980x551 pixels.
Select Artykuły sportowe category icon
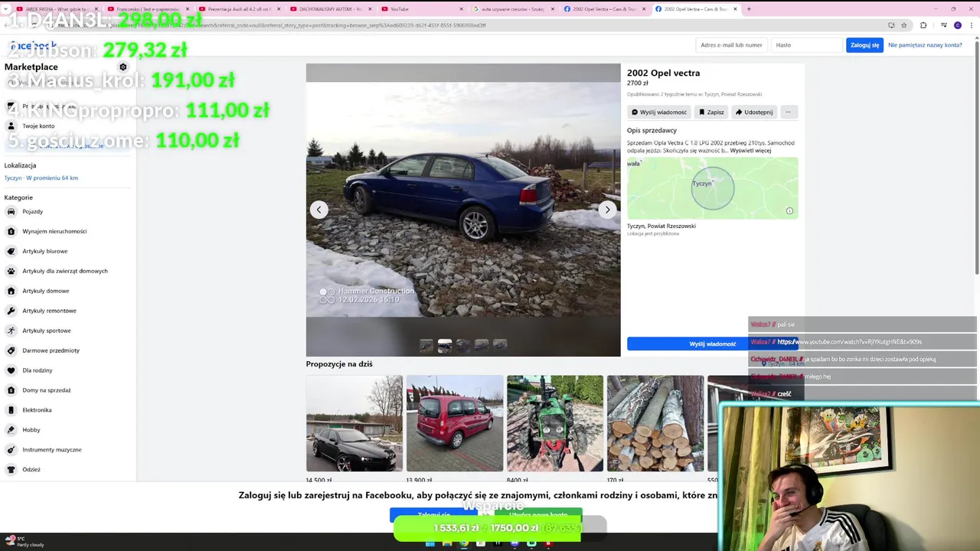[11, 331]
